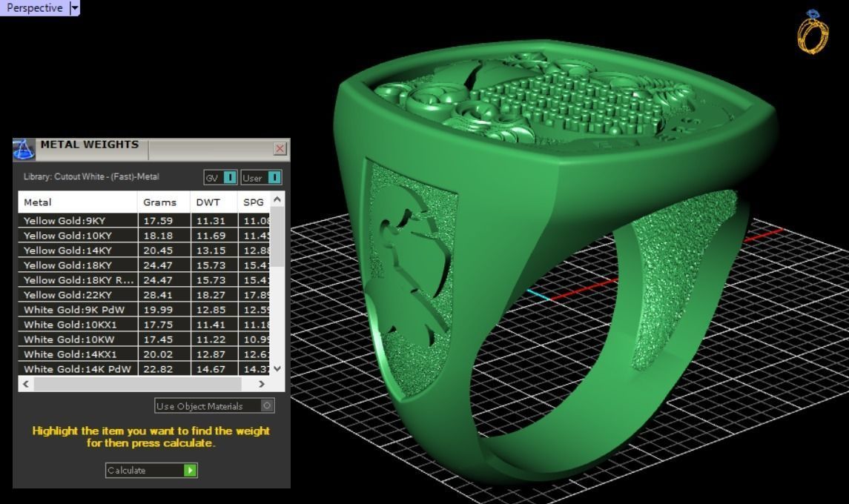The height and width of the screenshot is (504, 849).
Task: Select the White Gold:14K PdW row
Action: (144, 368)
